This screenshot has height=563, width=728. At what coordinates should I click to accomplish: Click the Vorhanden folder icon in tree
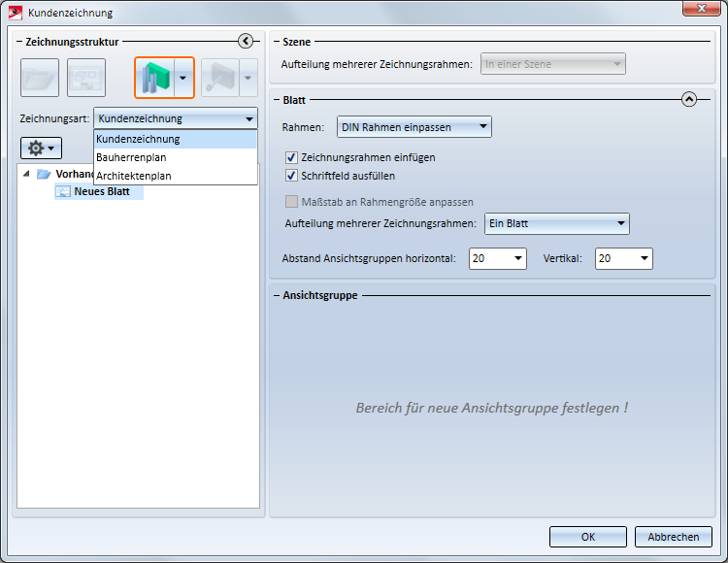point(44,174)
